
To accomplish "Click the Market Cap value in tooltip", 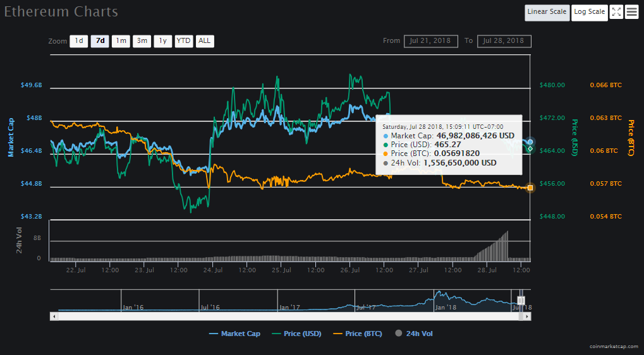I will click(x=475, y=136).
